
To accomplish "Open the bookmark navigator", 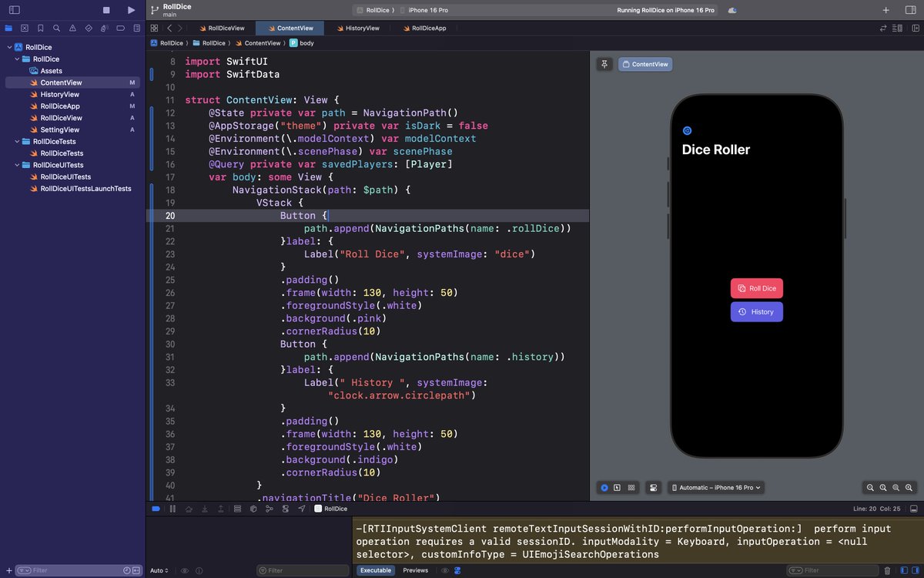I will pyautogui.click(x=40, y=28).
